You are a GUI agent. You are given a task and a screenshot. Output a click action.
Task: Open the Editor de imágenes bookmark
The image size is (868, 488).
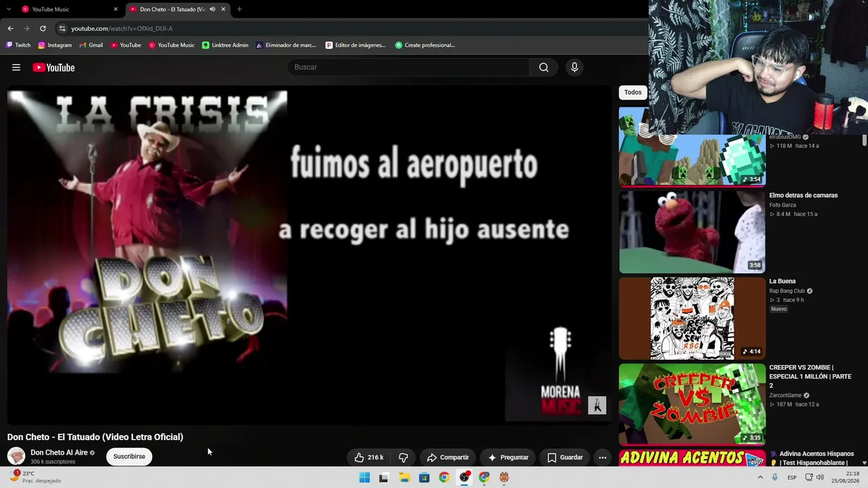coord(355,45)
